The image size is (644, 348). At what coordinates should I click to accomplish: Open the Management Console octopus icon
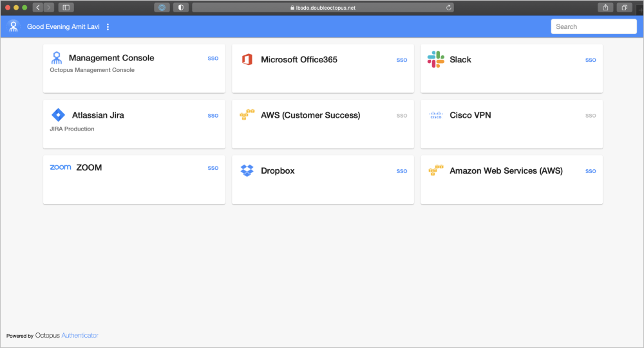tap(57, 58)
